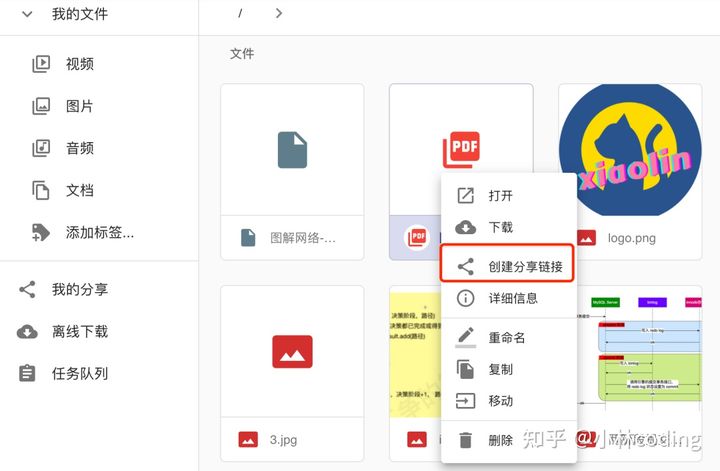Select the large PDF file icon
Image resolution: width=720 pixels, height=471 pixels.
pos(461,149)
